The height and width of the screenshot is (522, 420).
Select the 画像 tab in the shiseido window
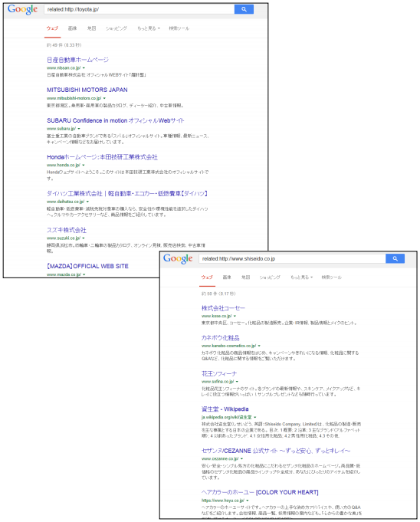pos(227,277)
